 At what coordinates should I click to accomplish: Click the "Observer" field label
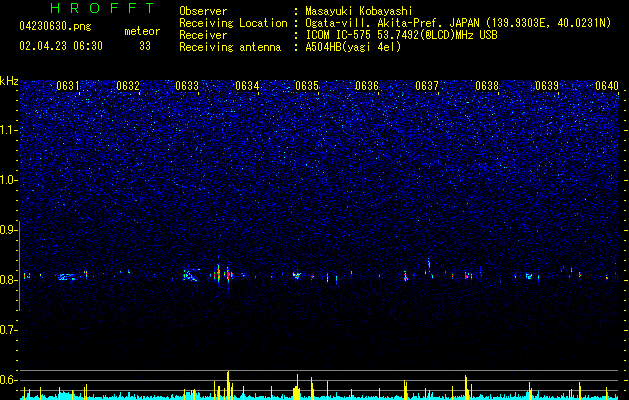[203, 11]
